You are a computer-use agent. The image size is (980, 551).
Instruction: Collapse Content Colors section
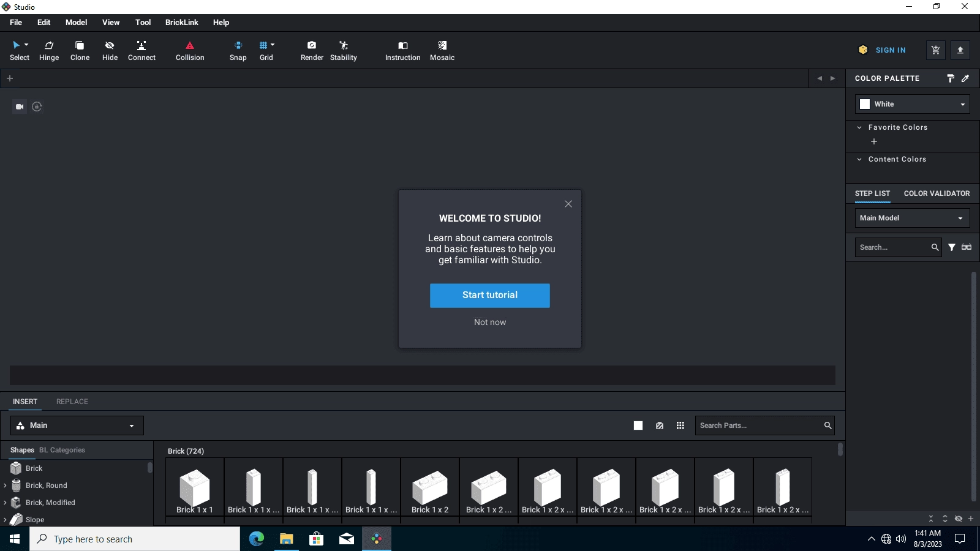coord(859,159)
